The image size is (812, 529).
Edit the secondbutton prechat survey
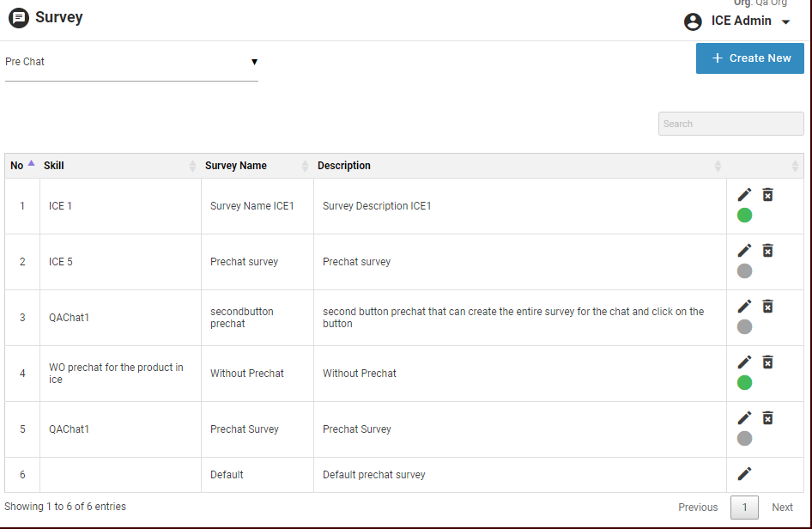pos(744,307)
